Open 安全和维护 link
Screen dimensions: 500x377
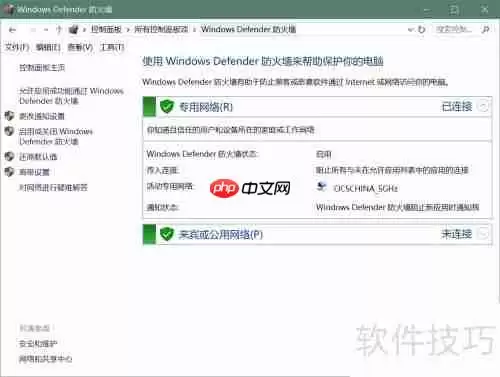[38, 343]
